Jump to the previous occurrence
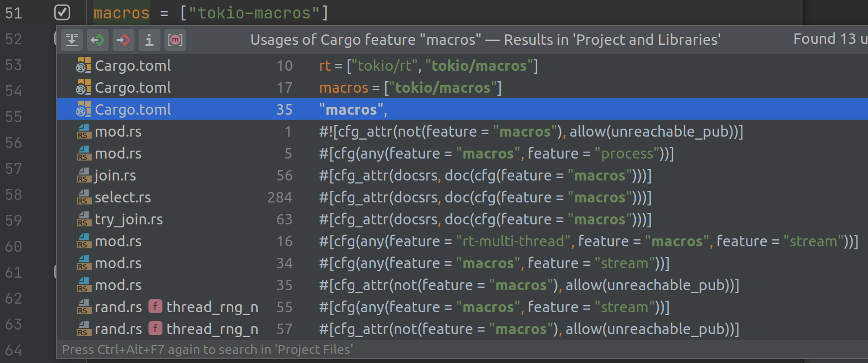This screenshot has width=868, height=363. [98, 39]
